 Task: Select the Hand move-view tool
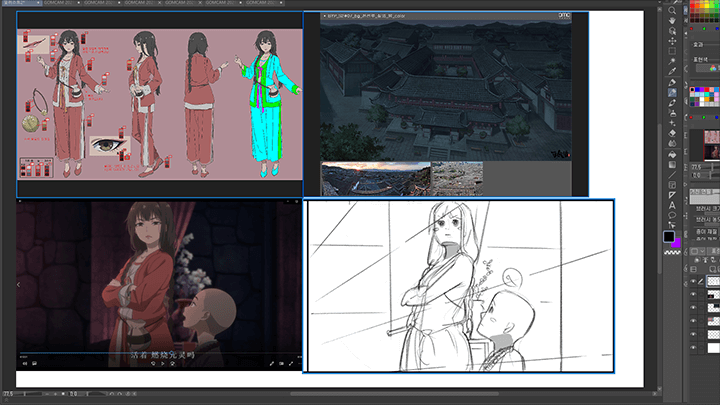672,21
